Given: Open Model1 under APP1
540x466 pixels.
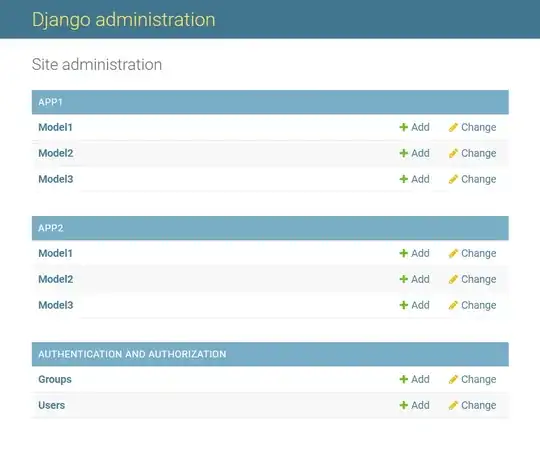Looking at the screenshot, I should [55, 127].
